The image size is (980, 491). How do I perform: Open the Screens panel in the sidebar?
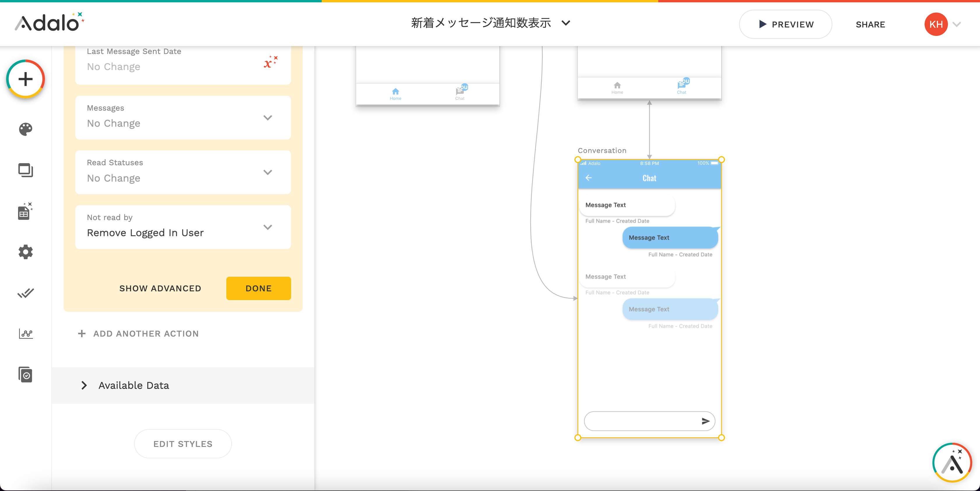(25, 170)
